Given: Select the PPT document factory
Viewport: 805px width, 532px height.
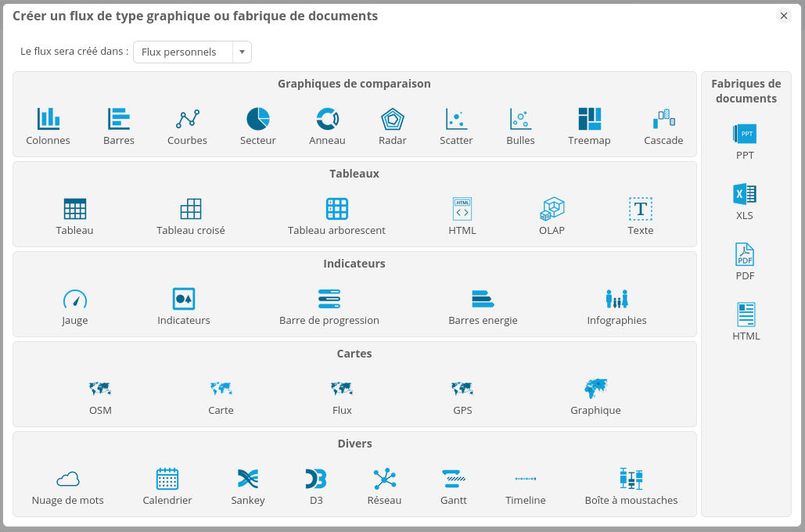Looking at the screenshot, I should pos(744,135).
